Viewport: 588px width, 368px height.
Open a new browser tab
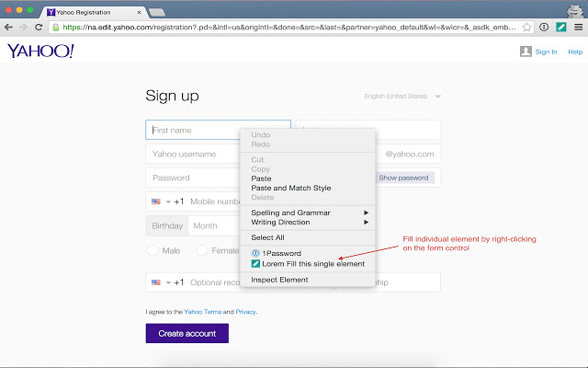157,13
